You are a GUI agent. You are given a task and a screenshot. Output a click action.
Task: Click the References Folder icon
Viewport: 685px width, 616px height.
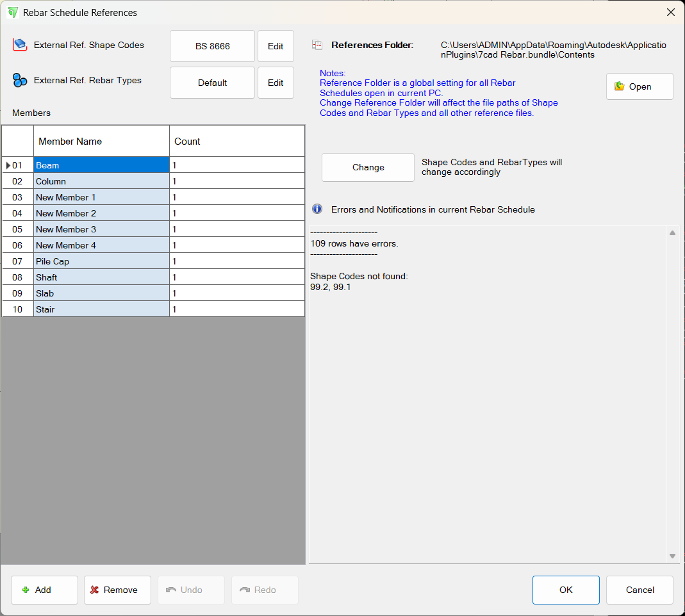click(x=317, y=45)
